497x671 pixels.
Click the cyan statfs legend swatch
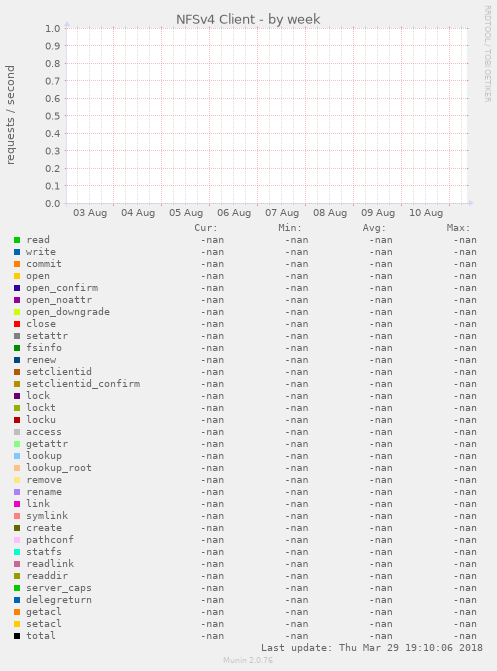pos(17,552)
